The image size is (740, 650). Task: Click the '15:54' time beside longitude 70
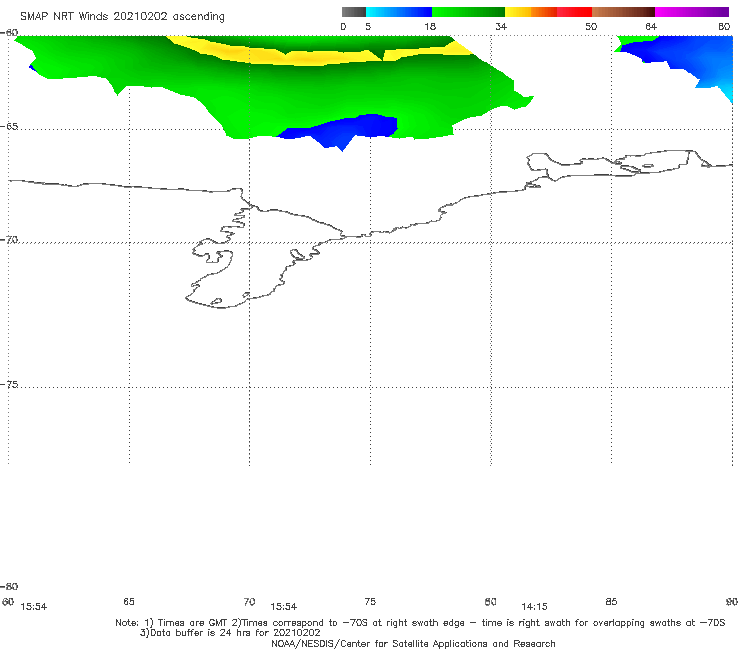[283, 607]
